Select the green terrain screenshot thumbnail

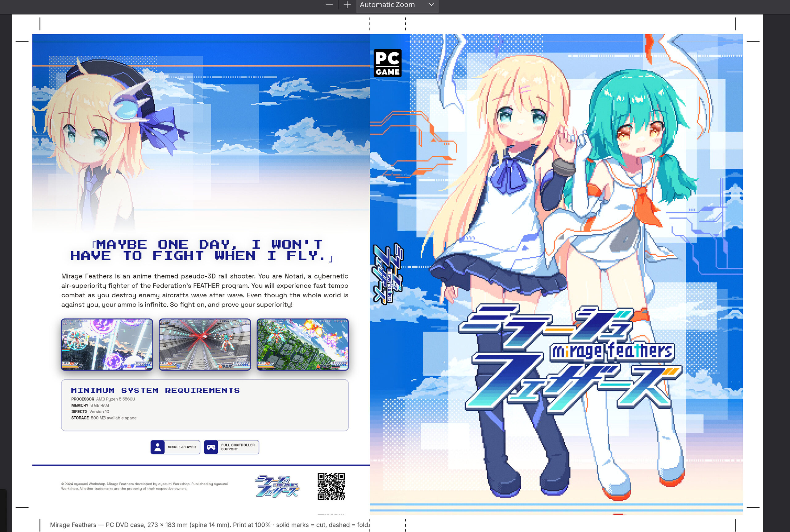pyautogui.click(x=302, y=344)
